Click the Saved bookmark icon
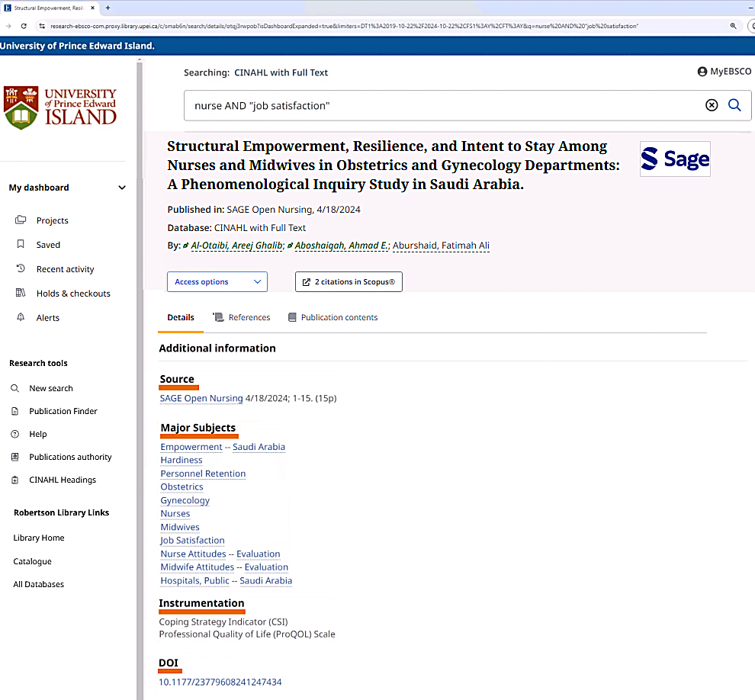The width and height of the screenshot is (755, 700). coord(21,245)
